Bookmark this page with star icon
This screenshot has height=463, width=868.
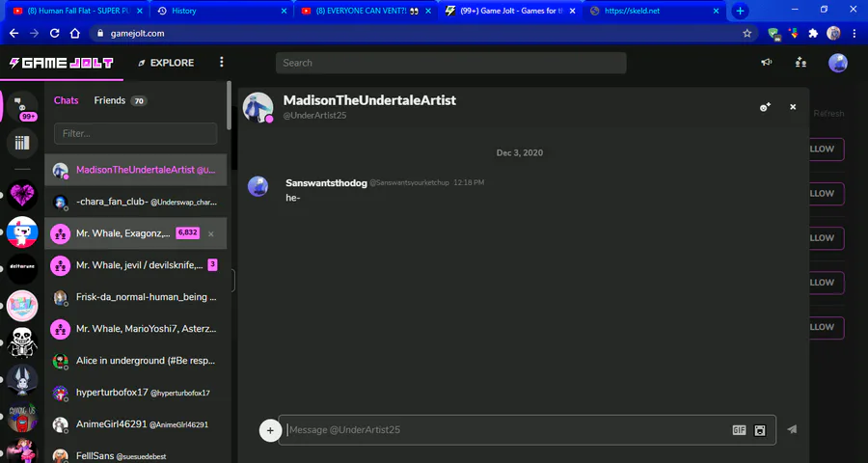746,33
